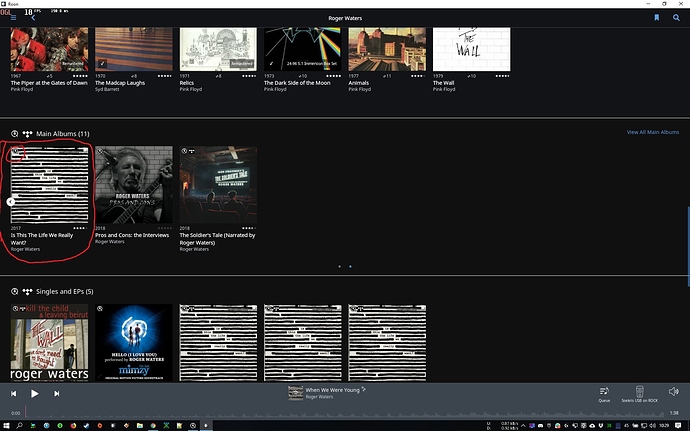Open Windows notification center
Image resolution: width=690 pixels, height=431 pixels.
coord(678,425)
